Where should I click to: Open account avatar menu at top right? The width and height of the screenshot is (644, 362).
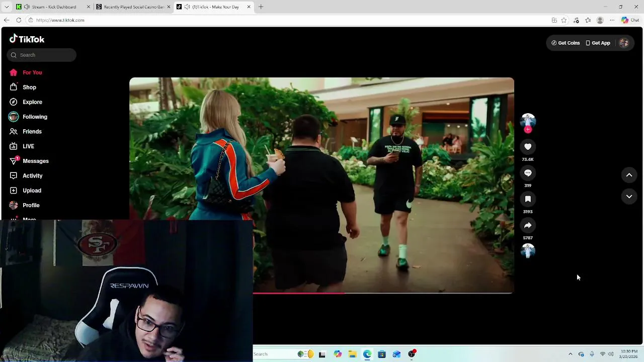coord(624,43)
